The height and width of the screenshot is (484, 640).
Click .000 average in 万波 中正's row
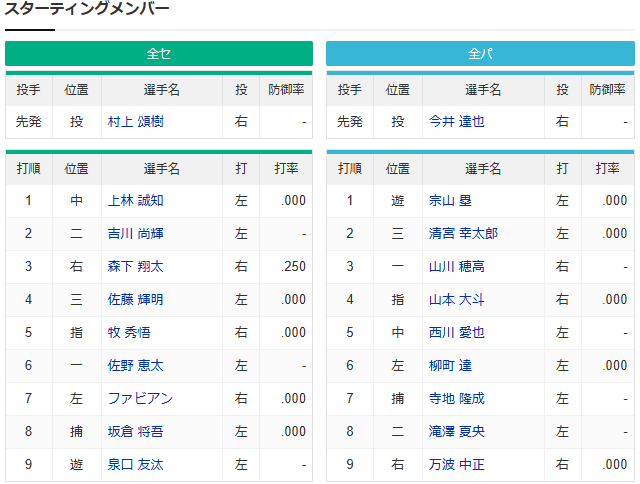(615, 465)
